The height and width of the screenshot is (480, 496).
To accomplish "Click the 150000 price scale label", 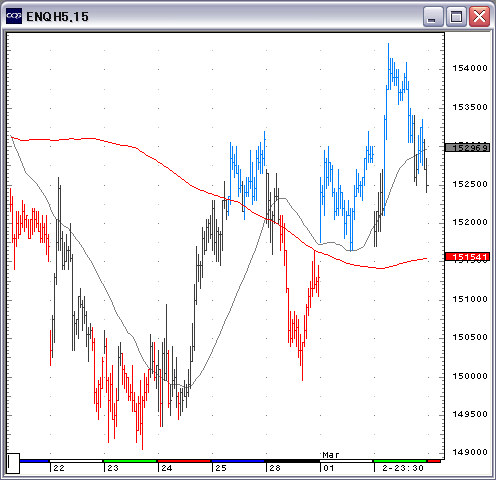I will [x=470, y=376].
